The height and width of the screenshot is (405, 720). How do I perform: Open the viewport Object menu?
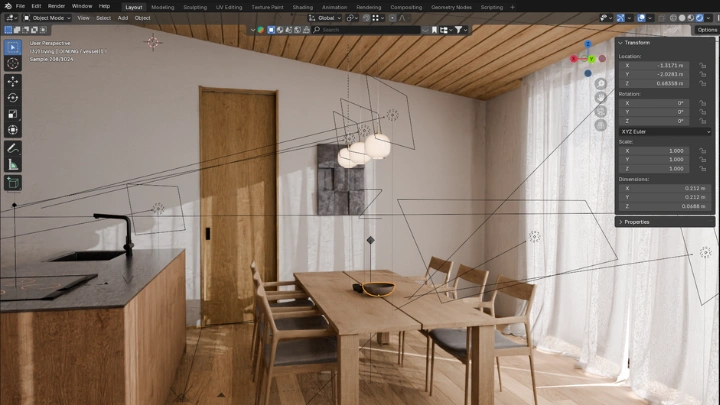(142, 18)
